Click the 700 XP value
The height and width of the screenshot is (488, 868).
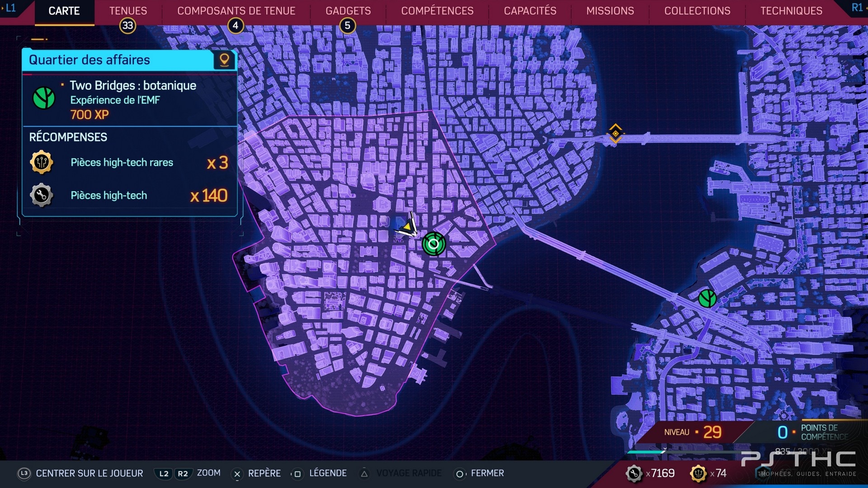click(x=90, y=115)
